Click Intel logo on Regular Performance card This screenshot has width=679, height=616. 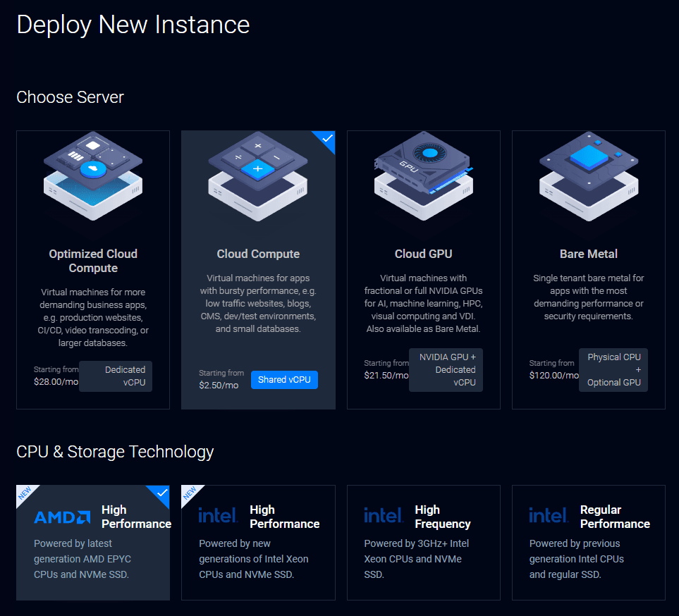[549, 516]
